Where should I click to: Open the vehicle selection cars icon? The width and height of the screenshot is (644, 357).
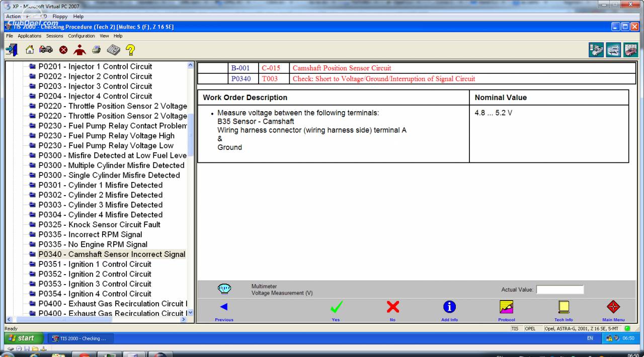point(46,50)
